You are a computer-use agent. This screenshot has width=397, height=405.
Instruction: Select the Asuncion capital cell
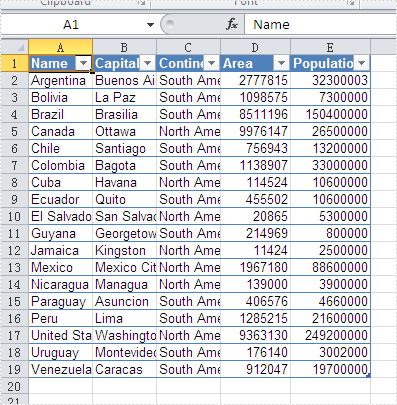(124, 301)
